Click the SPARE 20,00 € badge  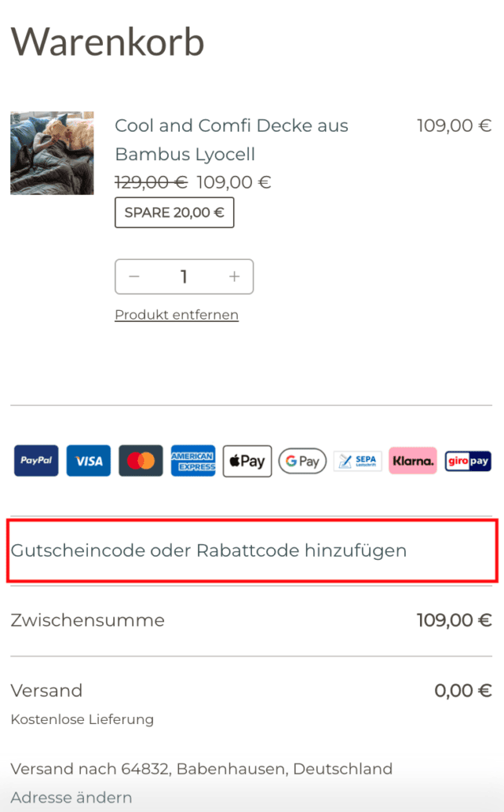coord(174,213)
